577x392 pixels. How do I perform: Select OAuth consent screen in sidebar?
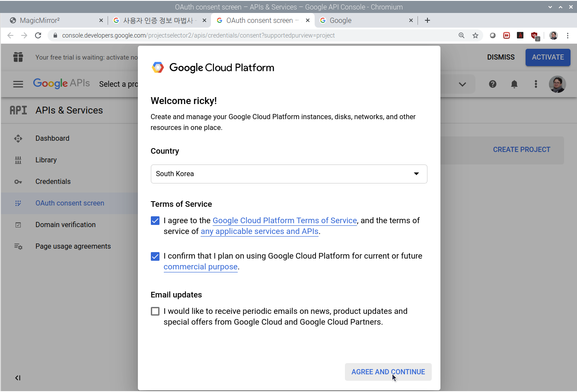(x=69, y=203)
